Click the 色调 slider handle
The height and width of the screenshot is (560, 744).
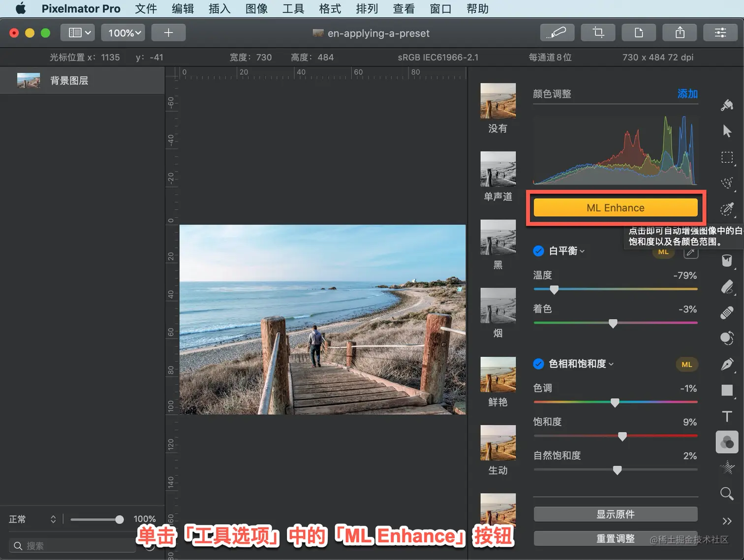coord(615,403)
